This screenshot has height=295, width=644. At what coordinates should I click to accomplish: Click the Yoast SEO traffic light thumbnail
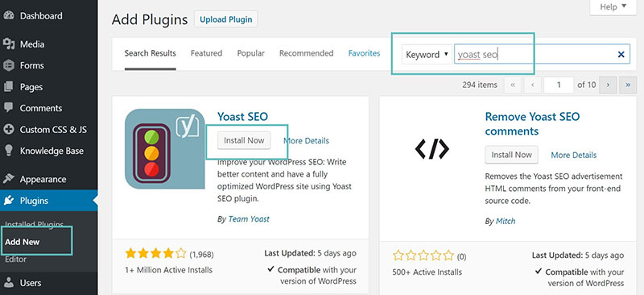click(x=165, y=149)
